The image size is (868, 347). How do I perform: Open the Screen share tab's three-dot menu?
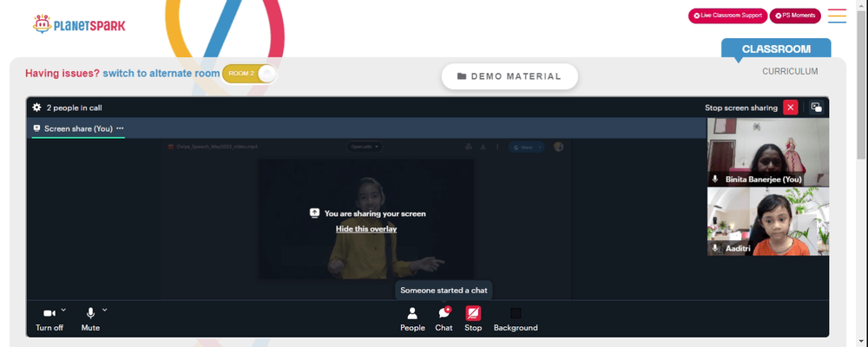[x=120, y=128]
